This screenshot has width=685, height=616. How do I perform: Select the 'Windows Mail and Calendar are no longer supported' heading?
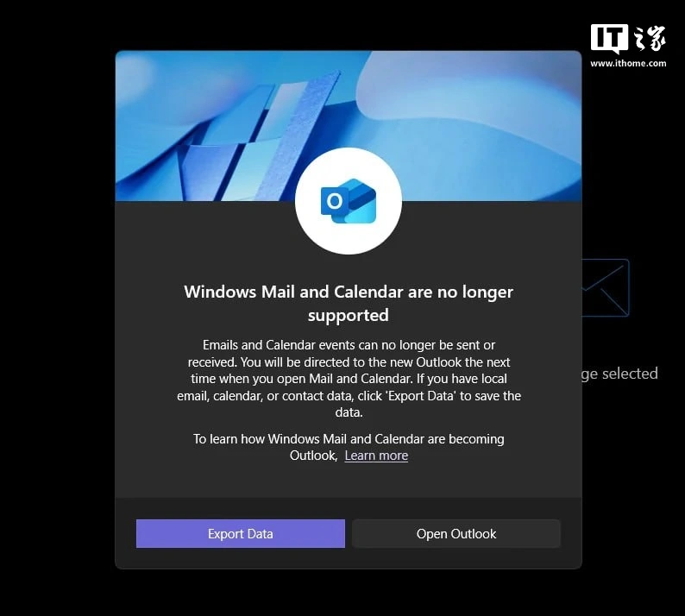click(349, 303)
